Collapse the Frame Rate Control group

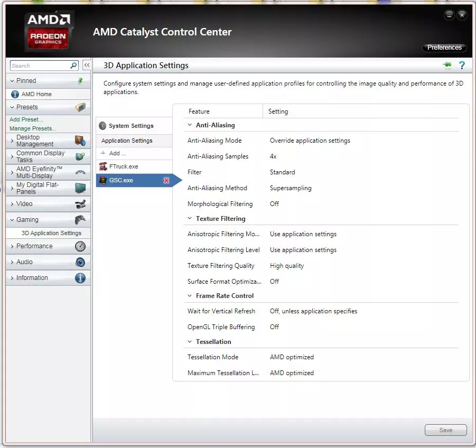click(x=190, y=295)
